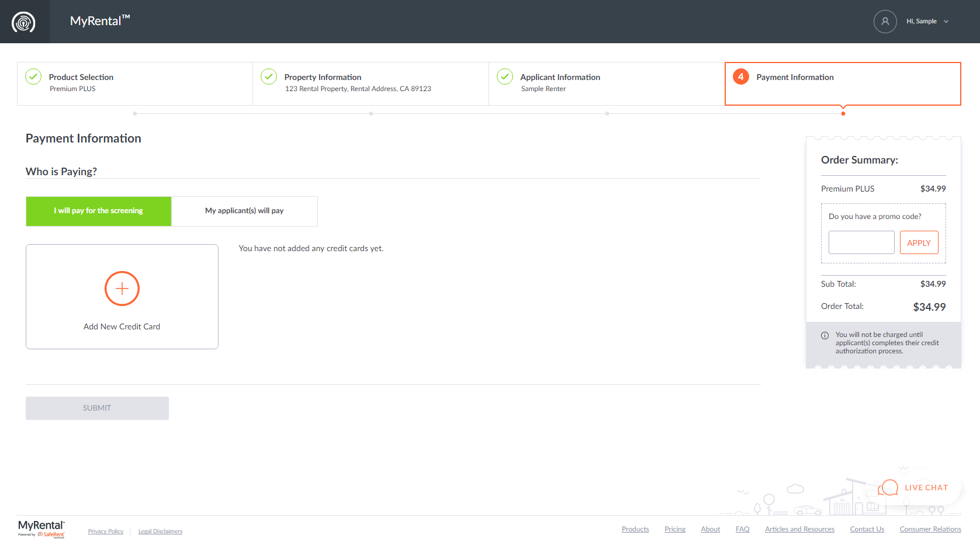The width and height of the screenshot is (980, 542).
Task: Click the Product Selection green checkmark icon
Action: (33, 77)
